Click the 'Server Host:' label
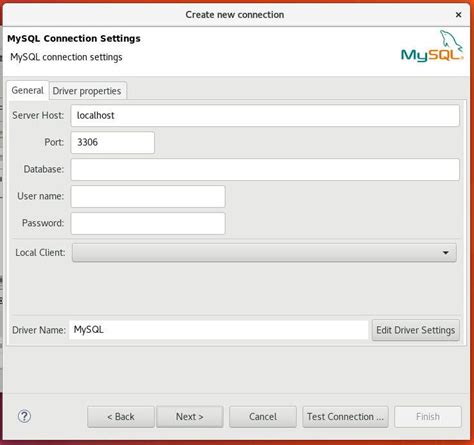This screenshot has height=445, width=474. (x=38, y=115)
